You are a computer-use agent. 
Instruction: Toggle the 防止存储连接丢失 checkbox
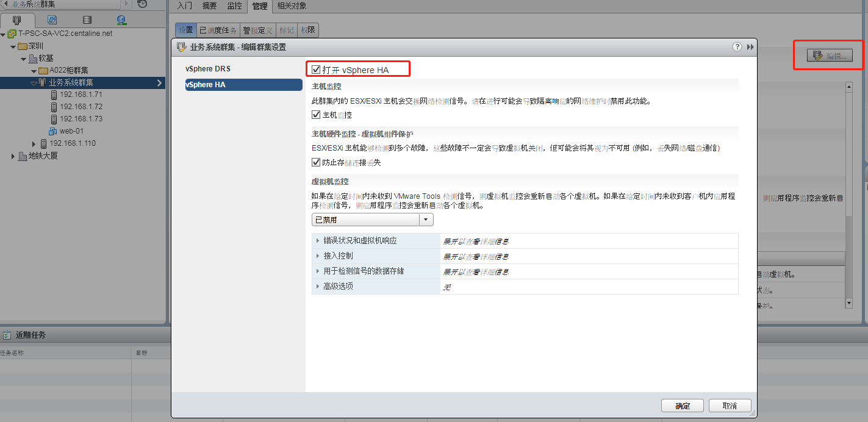(x=316, y=162)
